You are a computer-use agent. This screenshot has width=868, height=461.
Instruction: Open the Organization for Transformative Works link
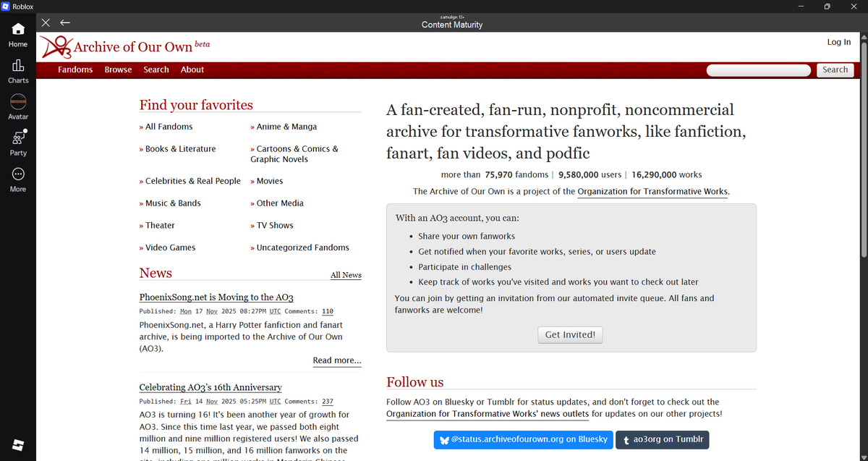tap(652, 192)
